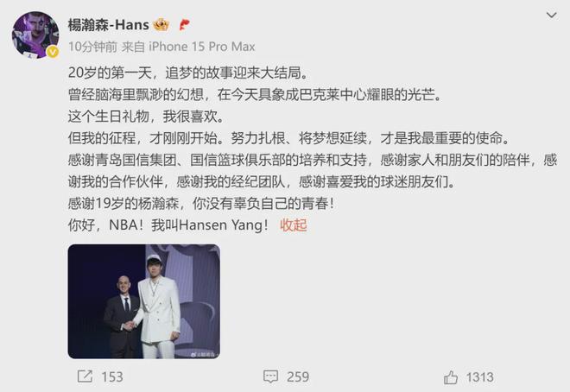Click the repost count 153
Image resolution: width=570 pixels, height=392 pixels.
[112, 376]
